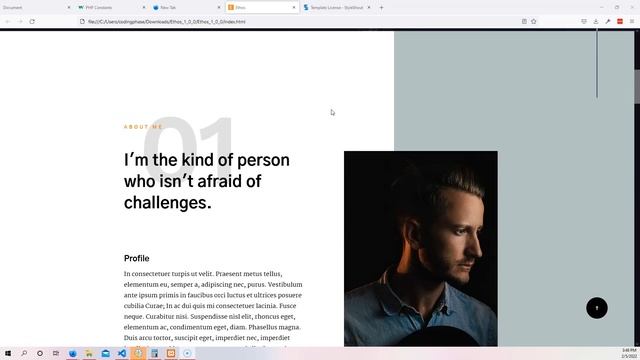Select the Ethos tab

[261, 7]
